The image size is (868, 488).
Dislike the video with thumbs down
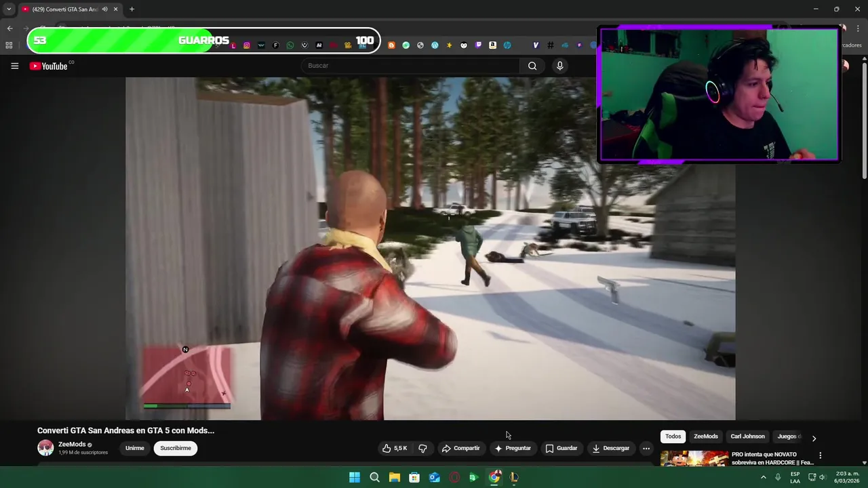click(422, 448)
